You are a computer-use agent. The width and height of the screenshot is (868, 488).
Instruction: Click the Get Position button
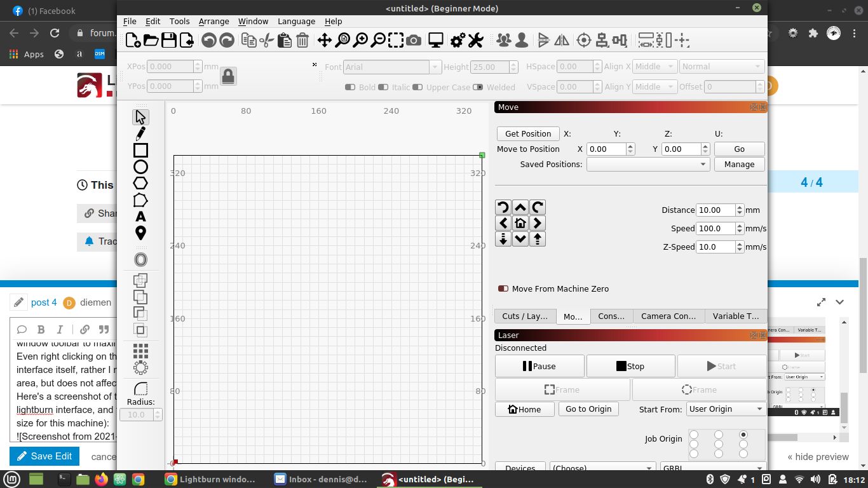click(528, 133)
